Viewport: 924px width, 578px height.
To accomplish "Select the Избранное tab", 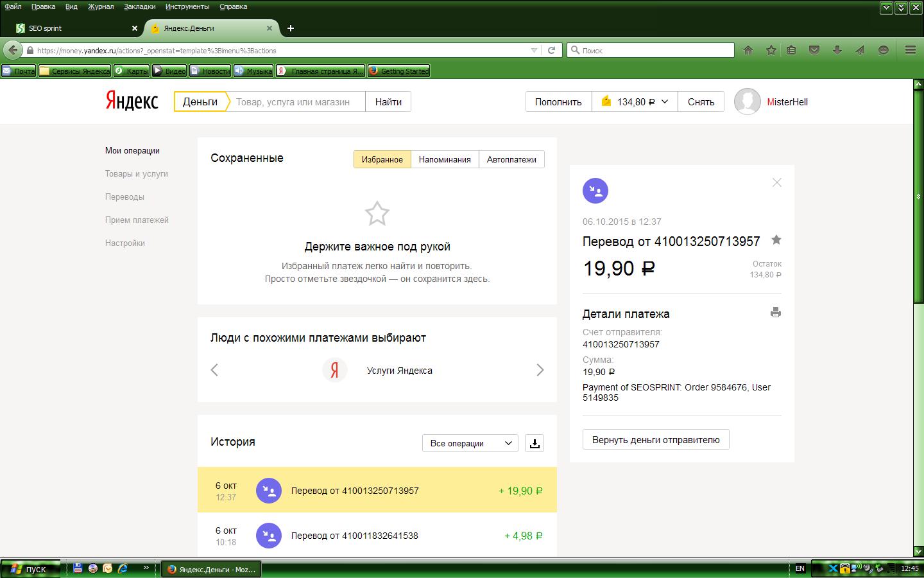I will click(382, 159).
